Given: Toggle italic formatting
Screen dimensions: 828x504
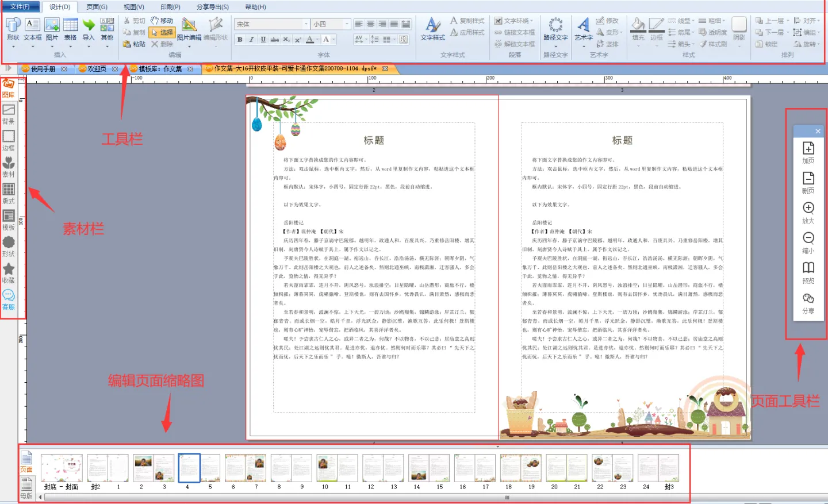Looking at the screenshot, I should pos(251,40).
